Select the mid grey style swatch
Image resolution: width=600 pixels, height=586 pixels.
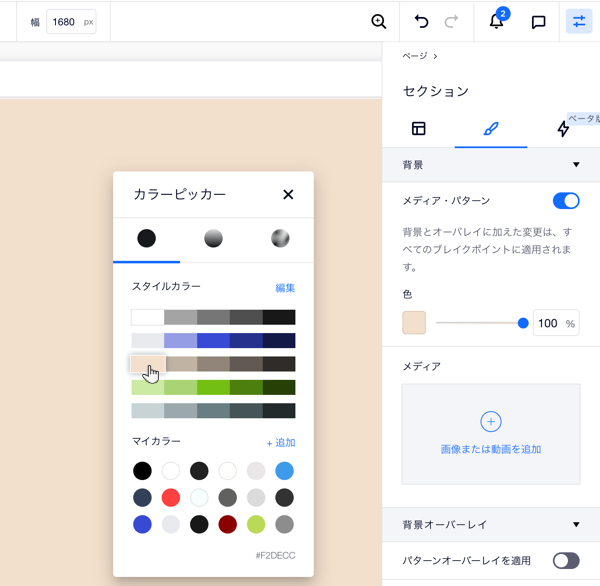click(214, 317)
